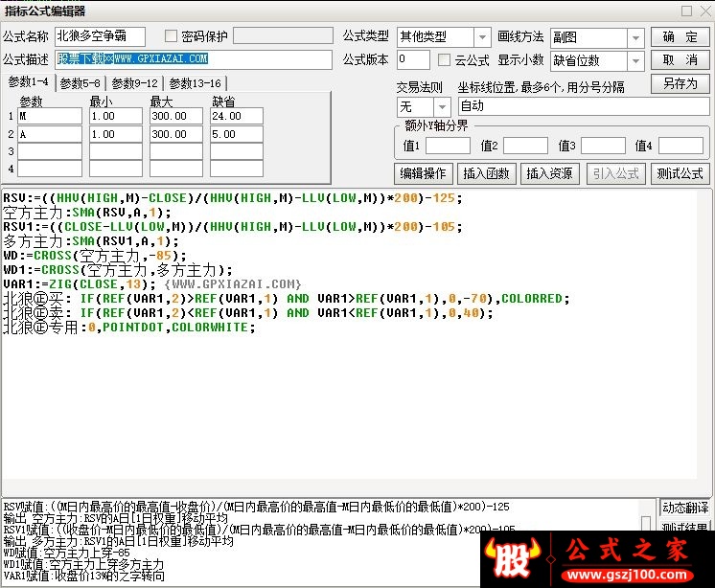Select the 参数9-12 tab
715x588 pixels.
pyautogui.click(x=133, y=83)
